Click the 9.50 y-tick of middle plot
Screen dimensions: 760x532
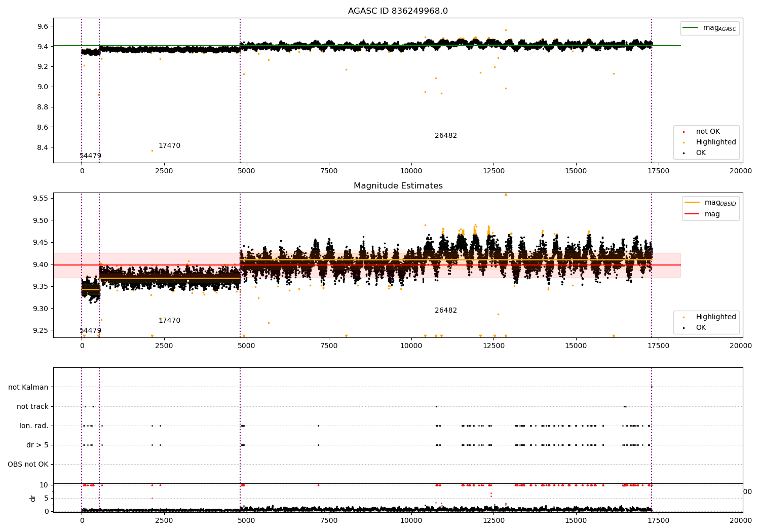(x=40, y=221)
